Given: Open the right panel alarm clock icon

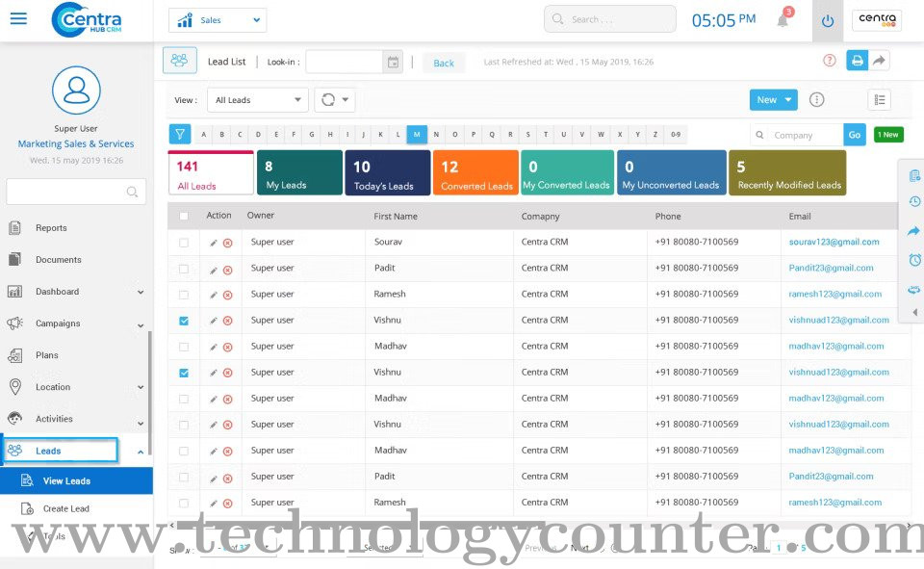Looking at the screenshot, I should point(914,259).
